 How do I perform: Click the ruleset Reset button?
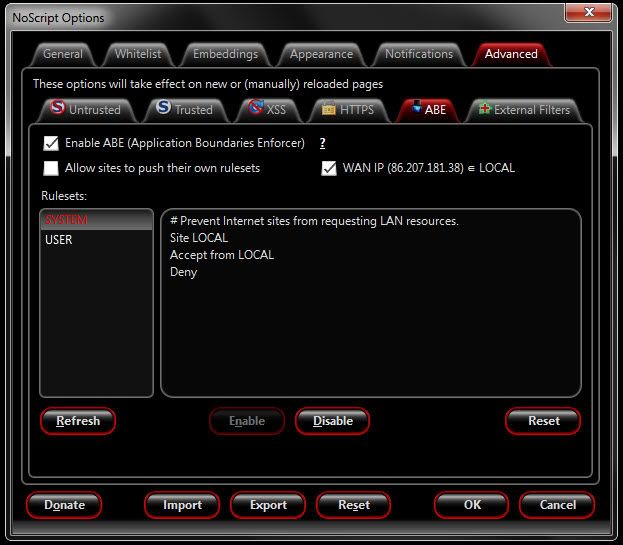point(543,421)
